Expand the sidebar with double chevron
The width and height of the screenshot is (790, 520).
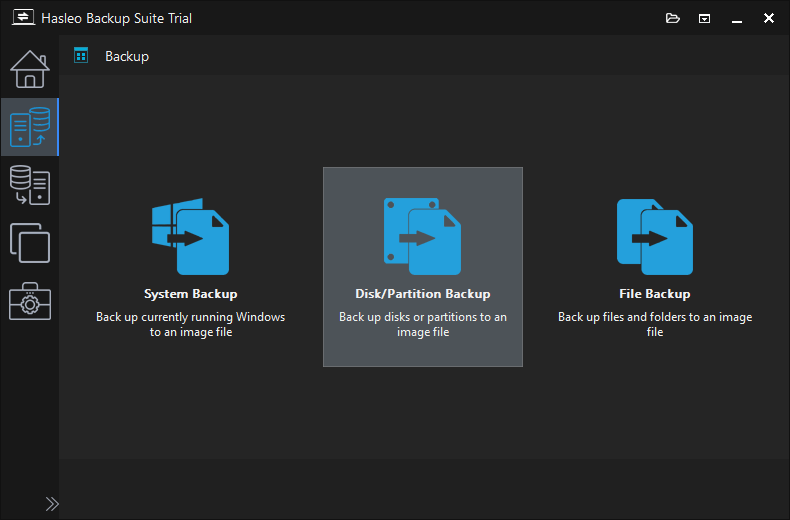[x=52, y=504]
